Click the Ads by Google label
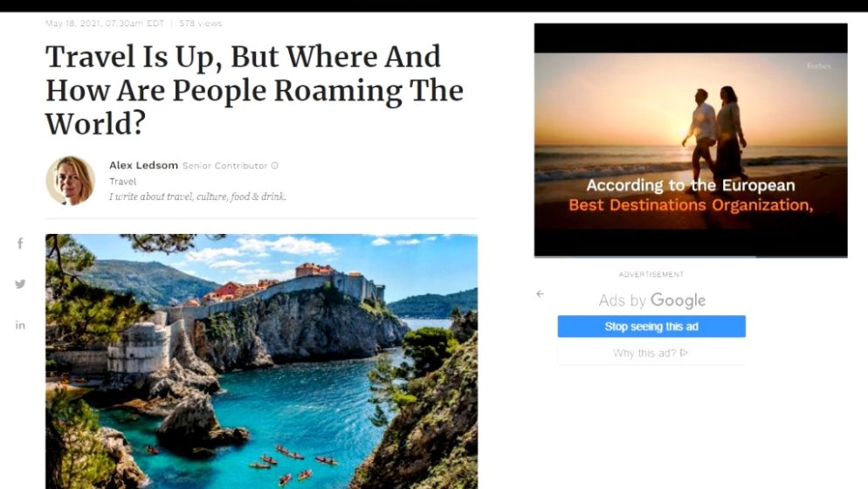This screenshot has width=868, height=489. [x=651, y=300]
